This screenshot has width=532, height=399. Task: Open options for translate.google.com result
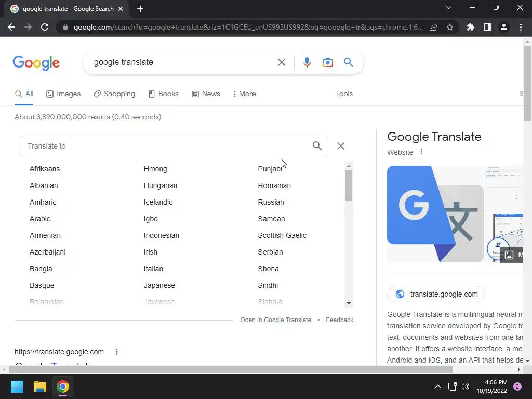pos(117,352)
